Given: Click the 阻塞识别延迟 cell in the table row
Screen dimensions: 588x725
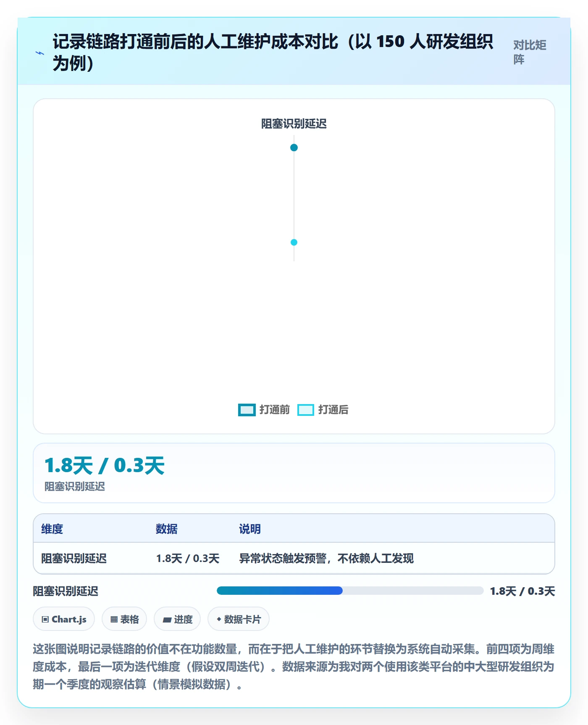Looking at the screenshot, I should [74, 558].
